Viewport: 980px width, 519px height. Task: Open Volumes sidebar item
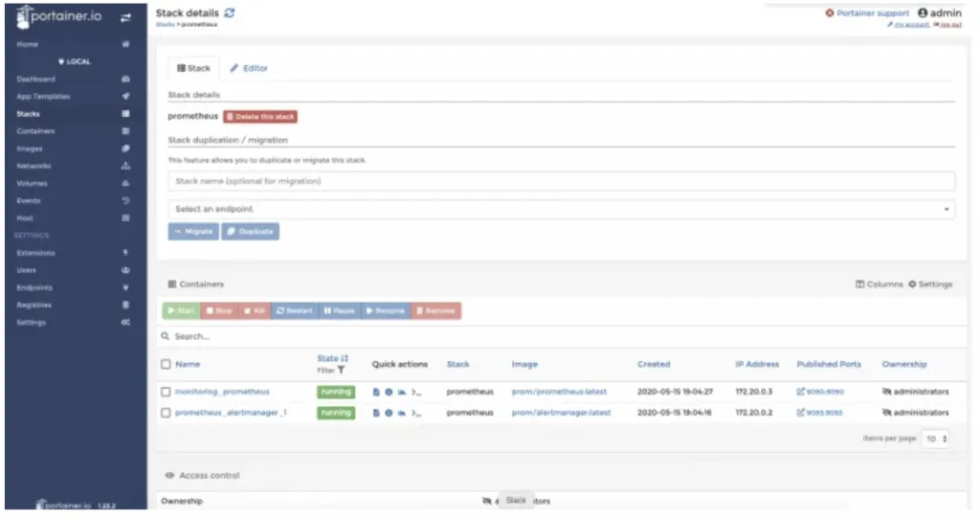click(x=32, y=184)
